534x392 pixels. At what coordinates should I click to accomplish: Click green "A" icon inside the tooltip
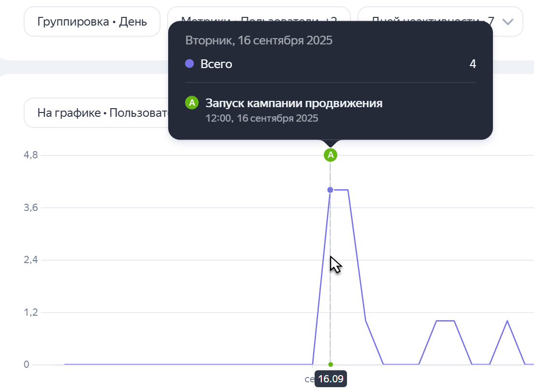coord(192,103)
